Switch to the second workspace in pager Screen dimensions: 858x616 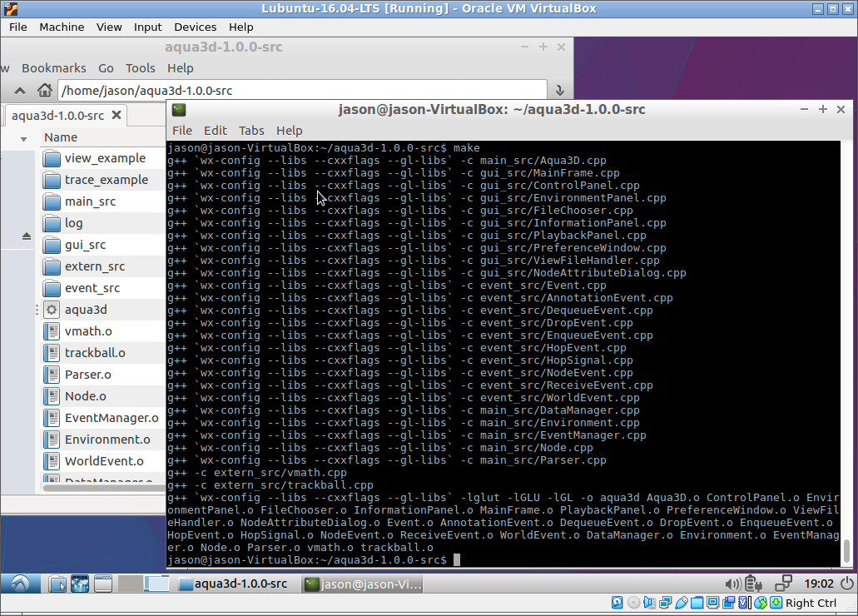tap(156, 584)
